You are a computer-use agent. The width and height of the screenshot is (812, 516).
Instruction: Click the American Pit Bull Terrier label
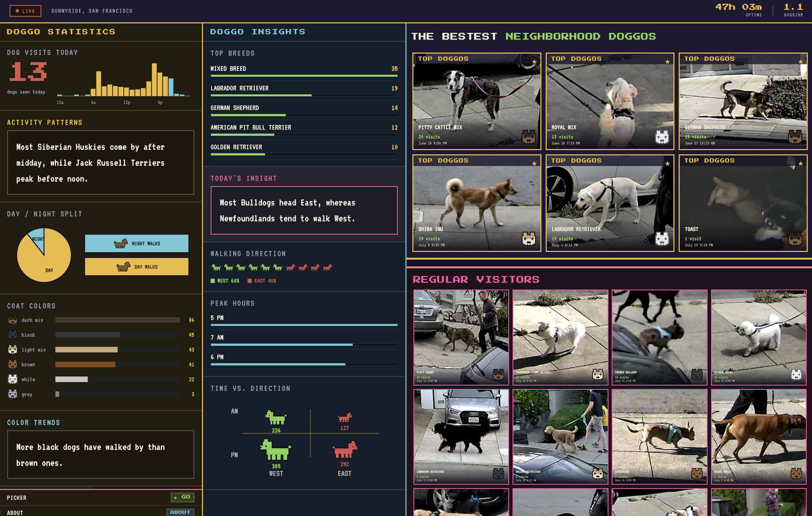(251, 127)
